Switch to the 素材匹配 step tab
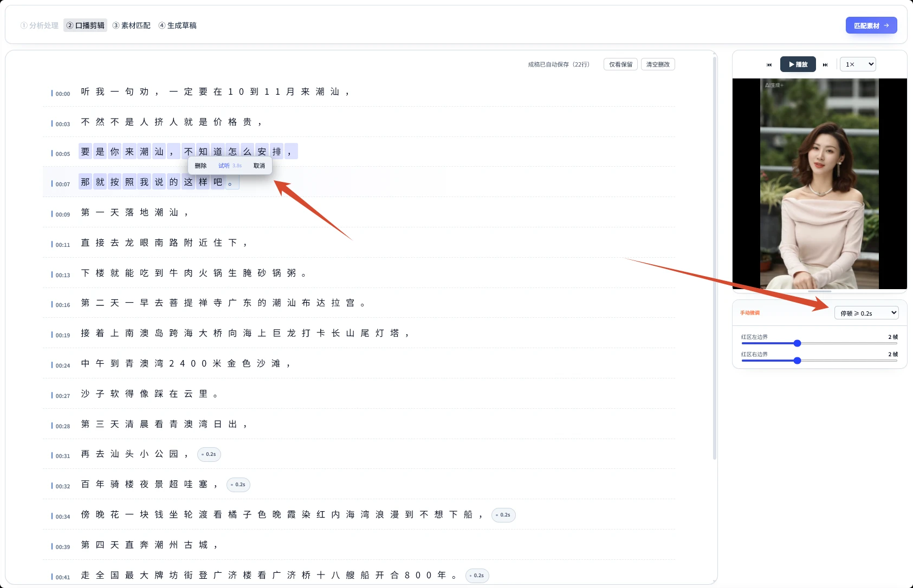 [132, 25]
